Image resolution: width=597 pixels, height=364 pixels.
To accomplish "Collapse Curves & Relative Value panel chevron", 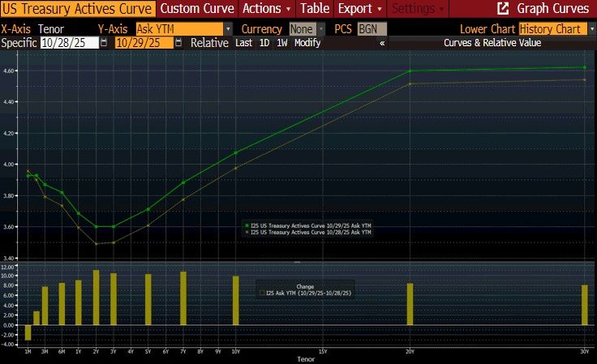I will coord(382,43).
